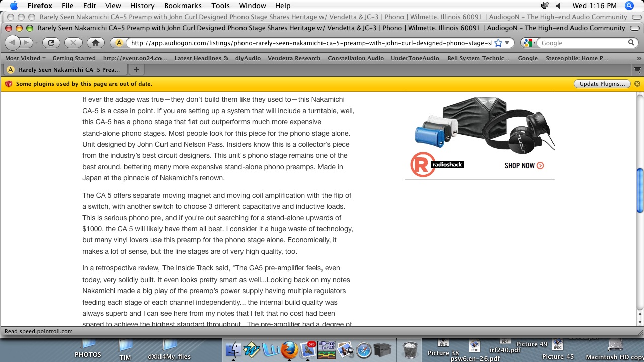Open the circuit simulator app in Dock
644x362 pixels.
tap(327, 350)
